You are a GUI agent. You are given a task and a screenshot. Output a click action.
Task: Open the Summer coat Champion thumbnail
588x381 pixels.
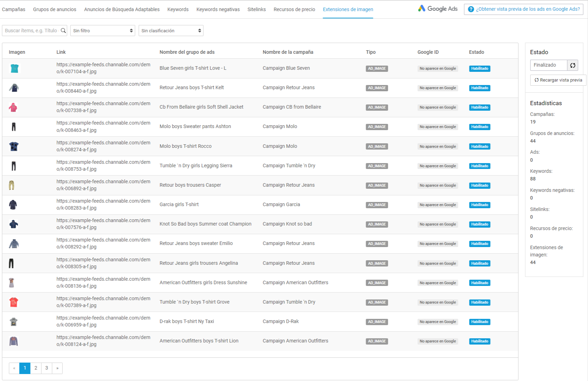[x=14, y=224]
